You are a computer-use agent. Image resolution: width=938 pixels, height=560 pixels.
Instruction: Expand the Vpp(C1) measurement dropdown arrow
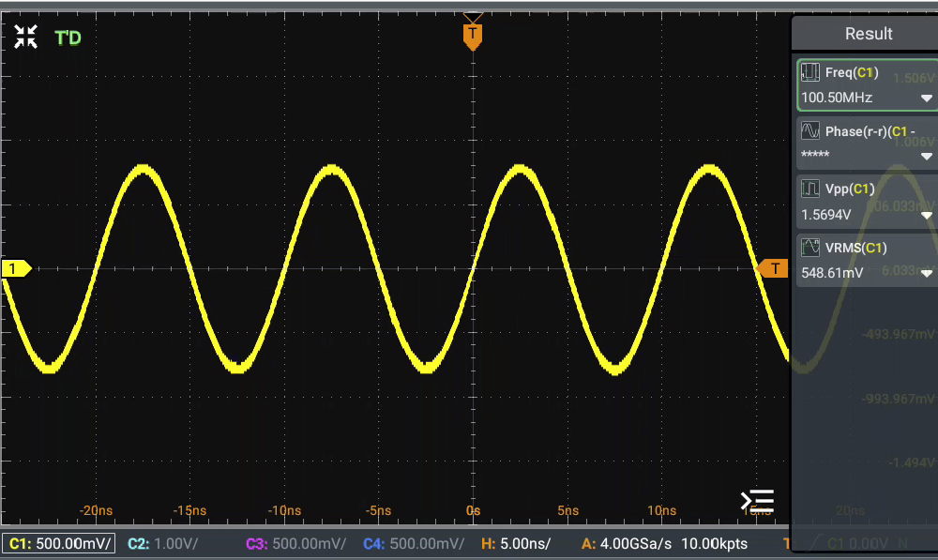tap(926, 216)
